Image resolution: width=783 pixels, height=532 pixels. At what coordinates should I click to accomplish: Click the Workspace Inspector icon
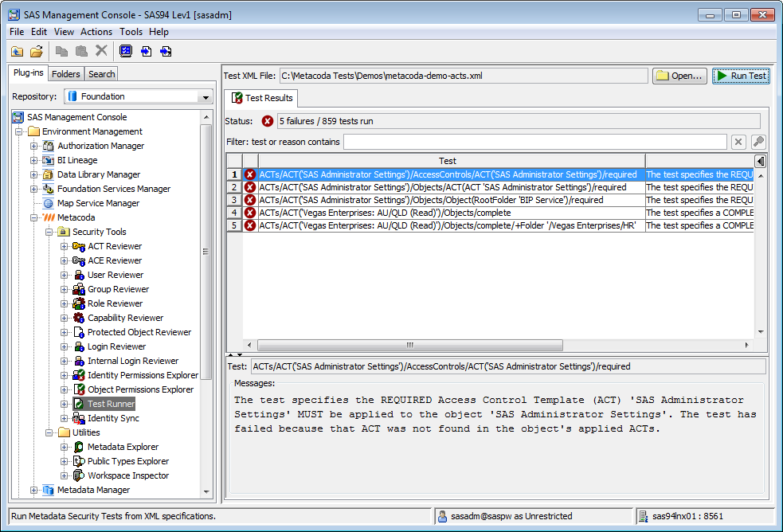[79, 475]
